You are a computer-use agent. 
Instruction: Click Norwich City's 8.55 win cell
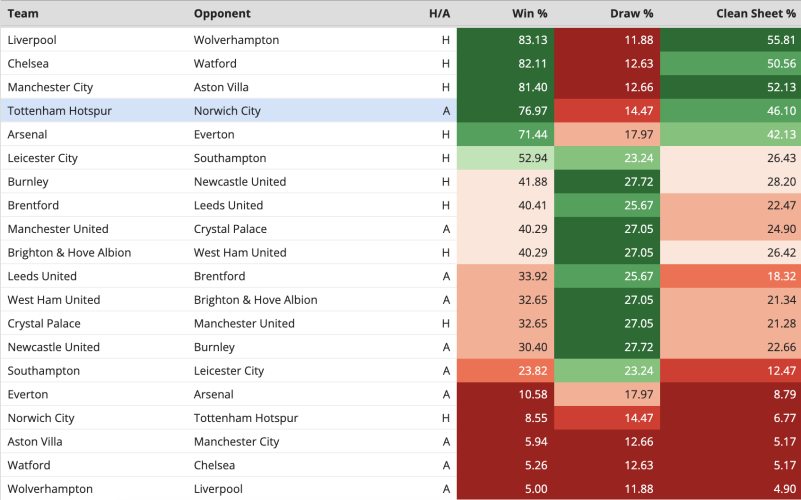click(505, 418)
